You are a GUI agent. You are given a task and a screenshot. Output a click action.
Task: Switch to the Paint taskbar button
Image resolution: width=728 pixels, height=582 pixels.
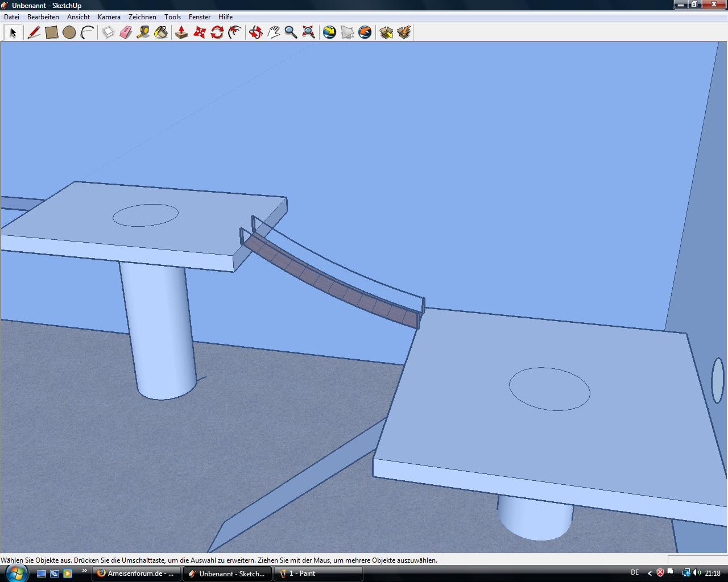[318, 573]
